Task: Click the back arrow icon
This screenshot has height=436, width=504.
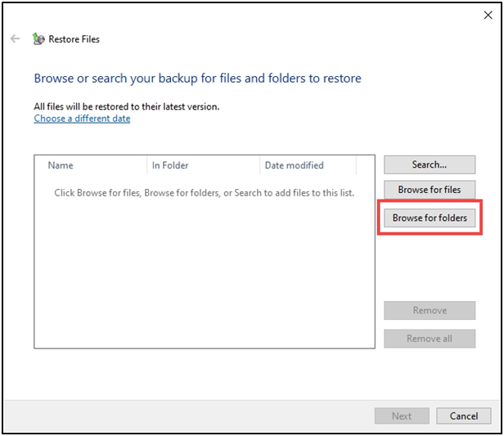Action: coord(15,39)
